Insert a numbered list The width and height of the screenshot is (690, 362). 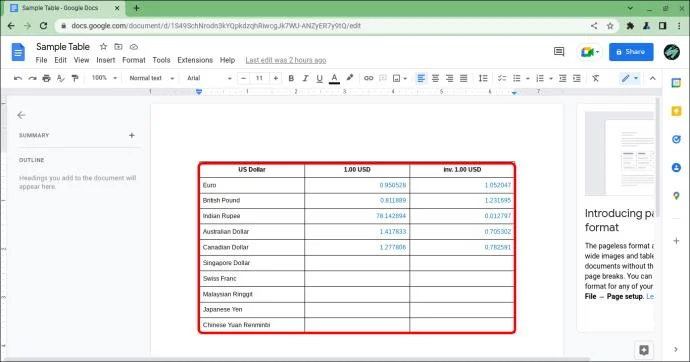tap(540, 78)
